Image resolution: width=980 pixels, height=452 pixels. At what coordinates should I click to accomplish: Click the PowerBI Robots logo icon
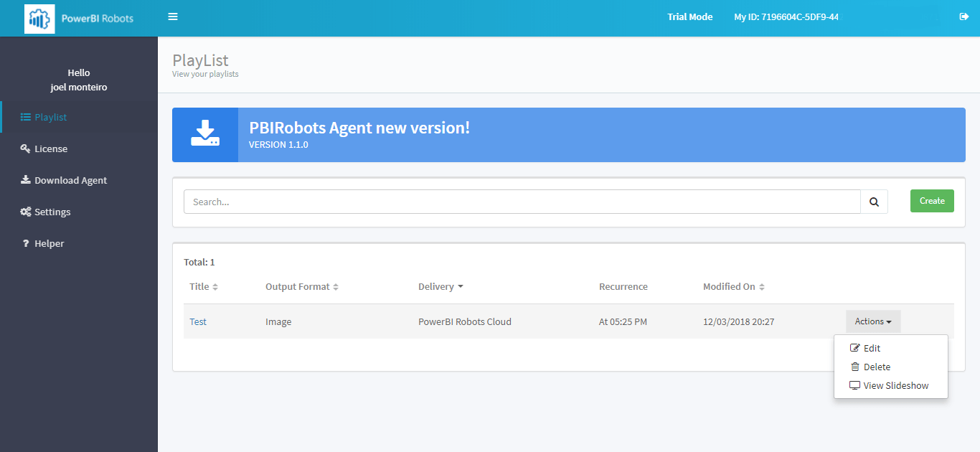(39, 19)
